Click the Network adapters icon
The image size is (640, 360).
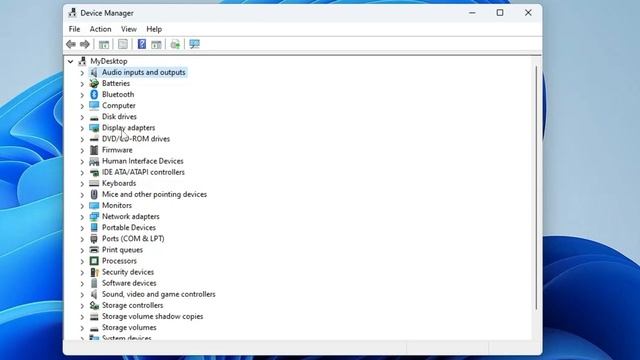(94, 216)
